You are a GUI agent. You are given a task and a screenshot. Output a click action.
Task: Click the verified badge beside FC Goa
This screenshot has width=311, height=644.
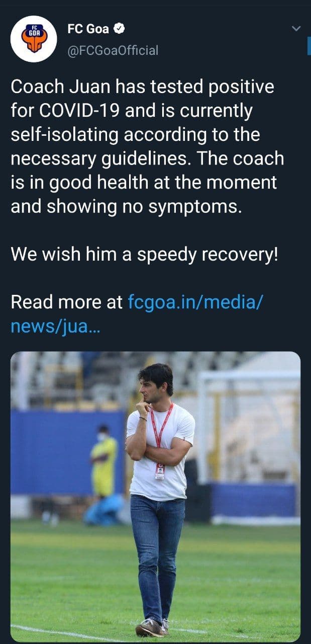[119, 29]
